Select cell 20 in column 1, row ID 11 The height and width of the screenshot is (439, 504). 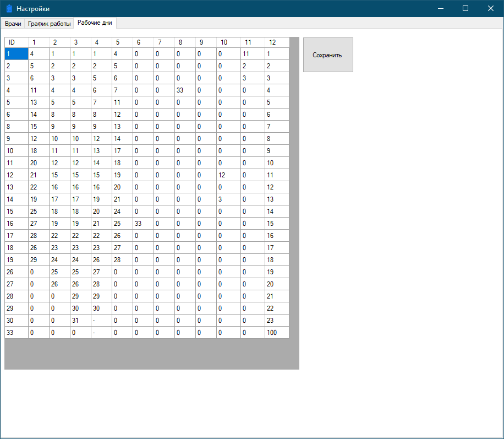[x=39, y=163]
